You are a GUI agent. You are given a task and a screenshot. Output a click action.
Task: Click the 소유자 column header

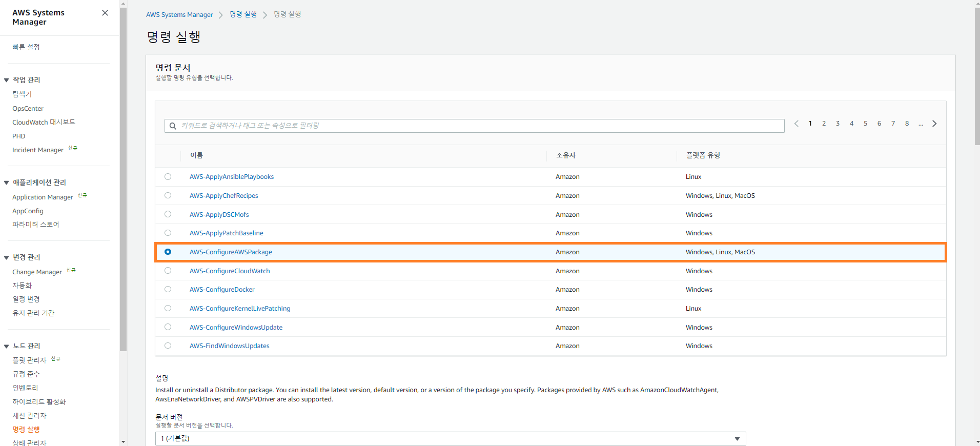point(566,155)
